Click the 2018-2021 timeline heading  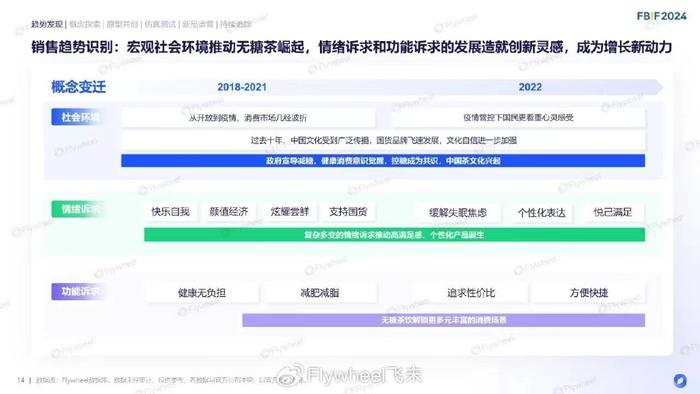point(242,87)
